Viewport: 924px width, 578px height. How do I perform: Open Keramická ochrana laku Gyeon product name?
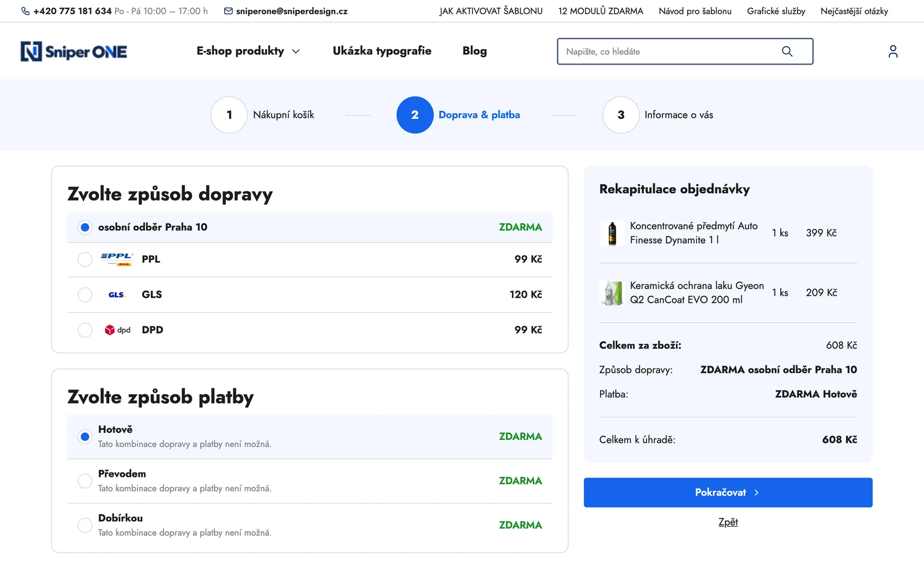point(696,292)
